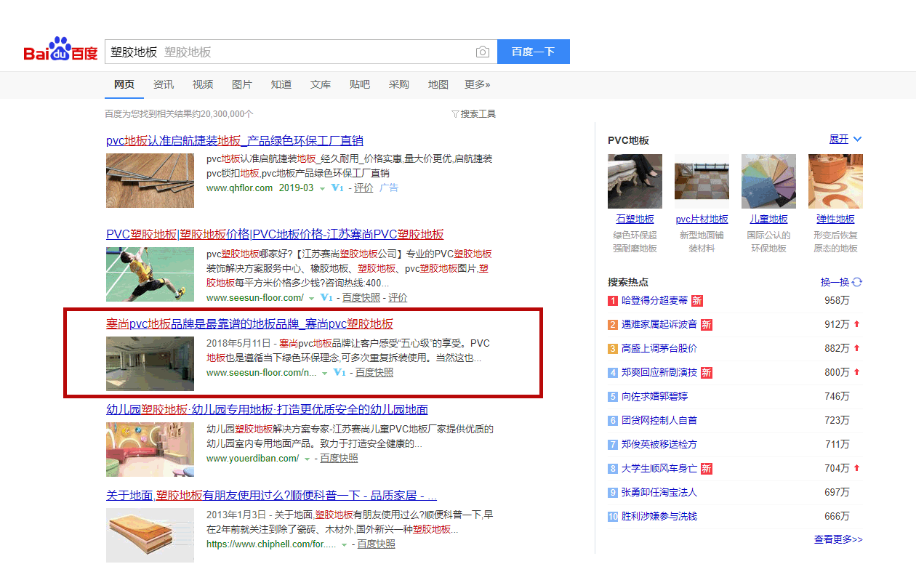The image size is (916, 588).
Task: Click 儿童地板 color samples image
Action: pyautogui.click(x=769, y=181)
